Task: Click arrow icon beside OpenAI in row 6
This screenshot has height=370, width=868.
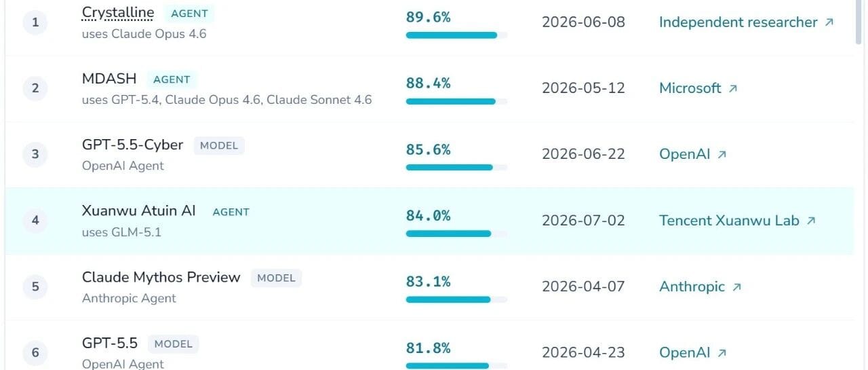Action: click(x=722, y=352)
